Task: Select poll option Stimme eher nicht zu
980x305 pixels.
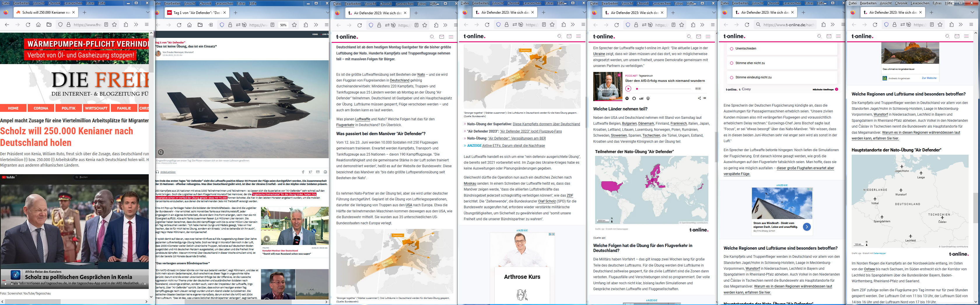Action: tap(782, 63)
